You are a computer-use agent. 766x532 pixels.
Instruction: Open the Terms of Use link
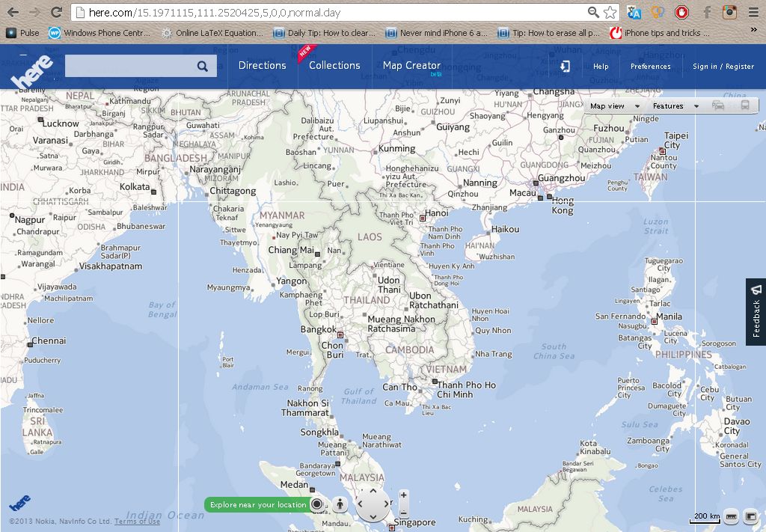tap(138, 522)
